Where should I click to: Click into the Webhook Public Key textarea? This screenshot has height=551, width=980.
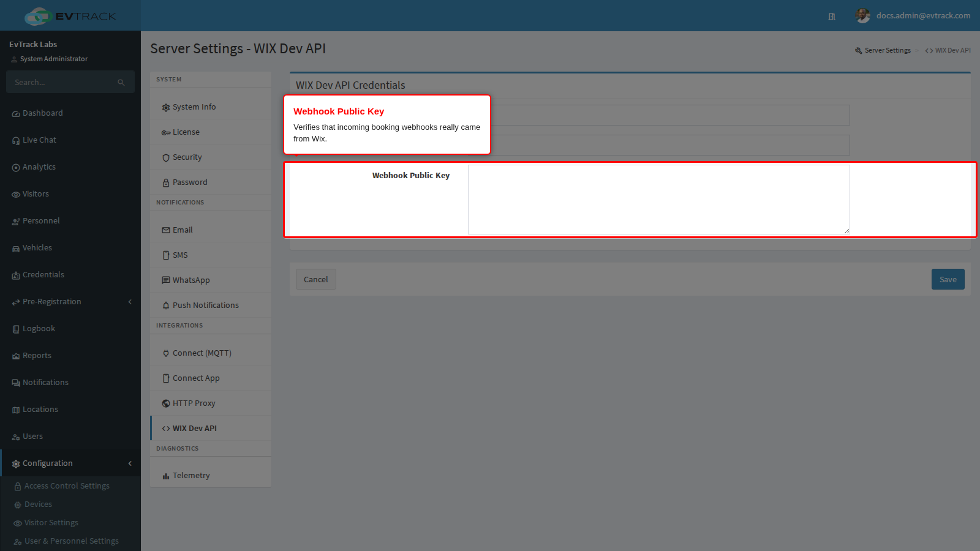coord(659,200)
